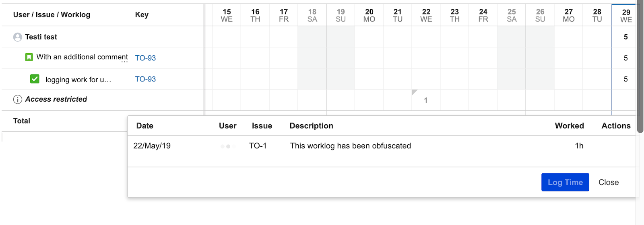Expand truncated ellipsis after additional comment
This screenshot has height=225, width=644.
click(124, 62)
